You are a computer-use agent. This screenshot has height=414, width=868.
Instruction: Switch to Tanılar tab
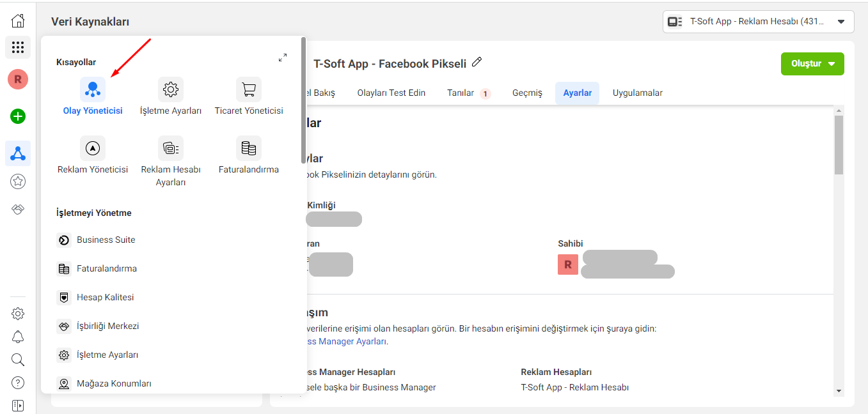[469, 93]
